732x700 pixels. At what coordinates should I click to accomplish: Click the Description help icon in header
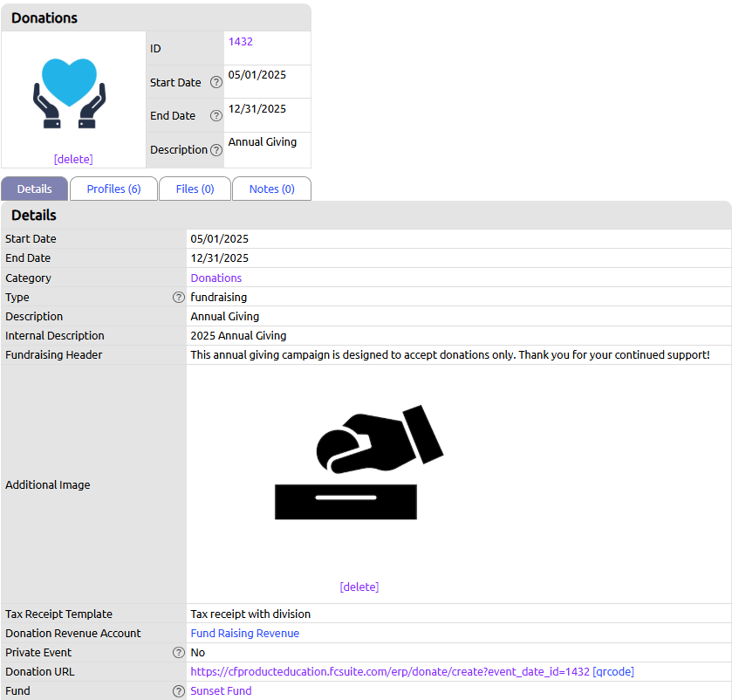coord(215,150)
